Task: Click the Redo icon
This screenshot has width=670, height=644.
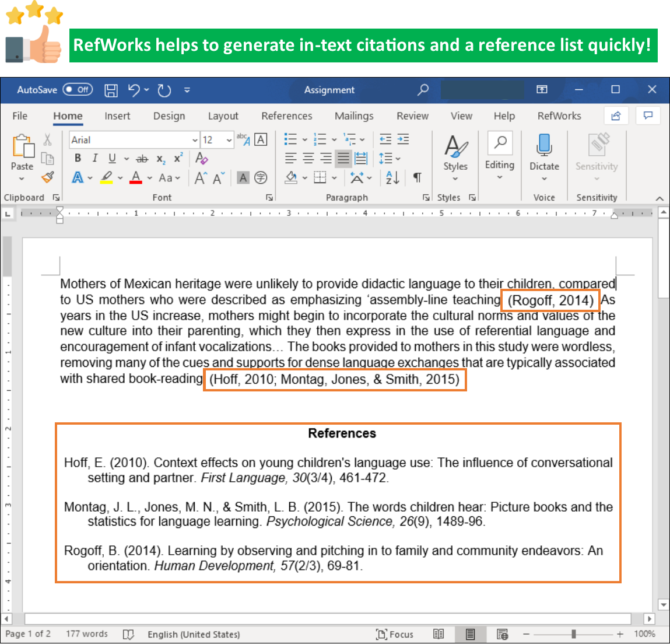Action: click(164, 90)
